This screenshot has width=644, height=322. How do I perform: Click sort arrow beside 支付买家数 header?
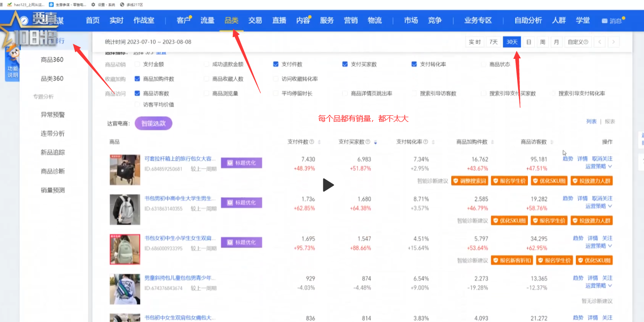(375, 142)
